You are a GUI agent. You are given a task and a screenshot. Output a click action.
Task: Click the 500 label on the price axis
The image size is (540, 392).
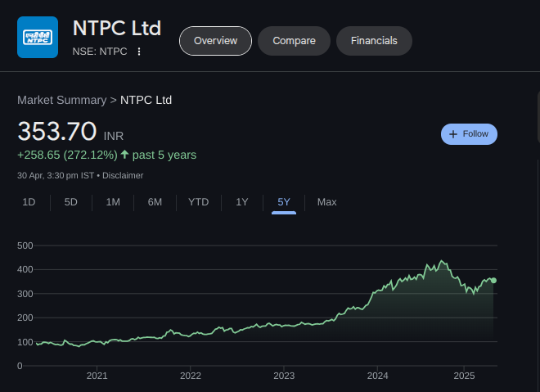[25, 246]
